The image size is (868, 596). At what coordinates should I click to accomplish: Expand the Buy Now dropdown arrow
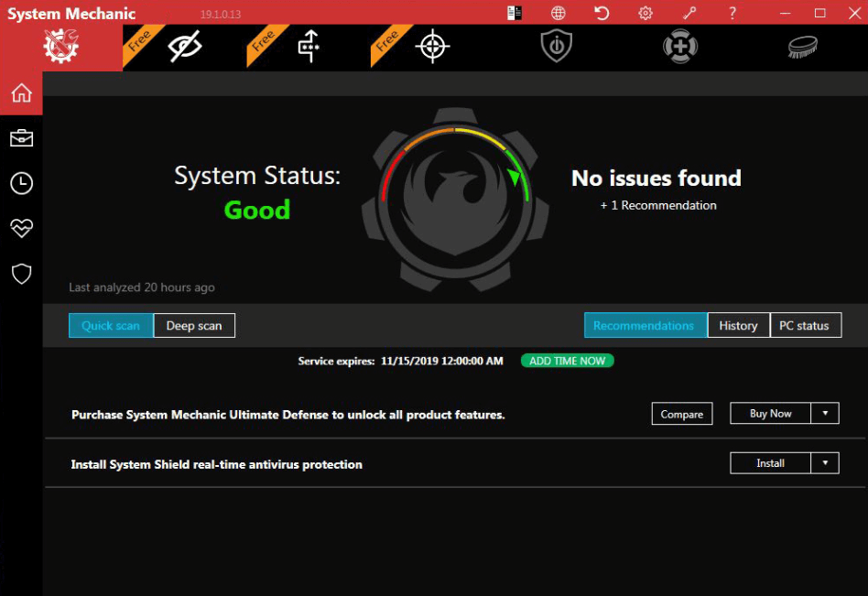[825, 413]
